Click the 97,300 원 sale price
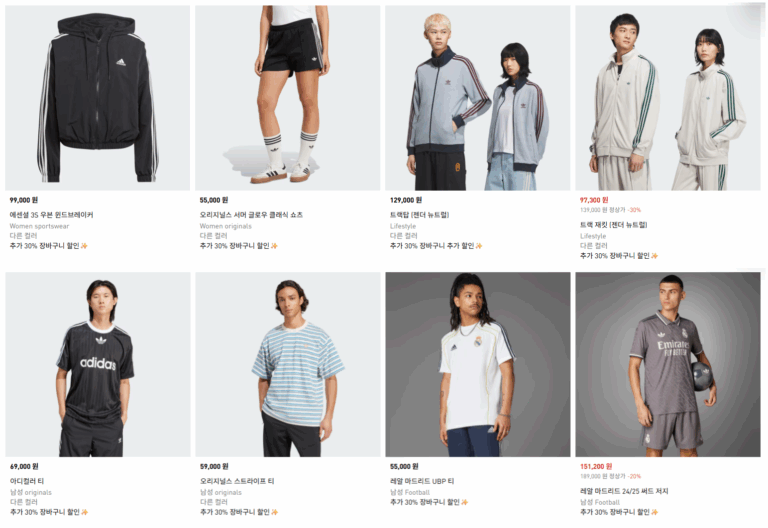This screenshot has width=768, height=528. pyautogui.click(x=594, y=200)
